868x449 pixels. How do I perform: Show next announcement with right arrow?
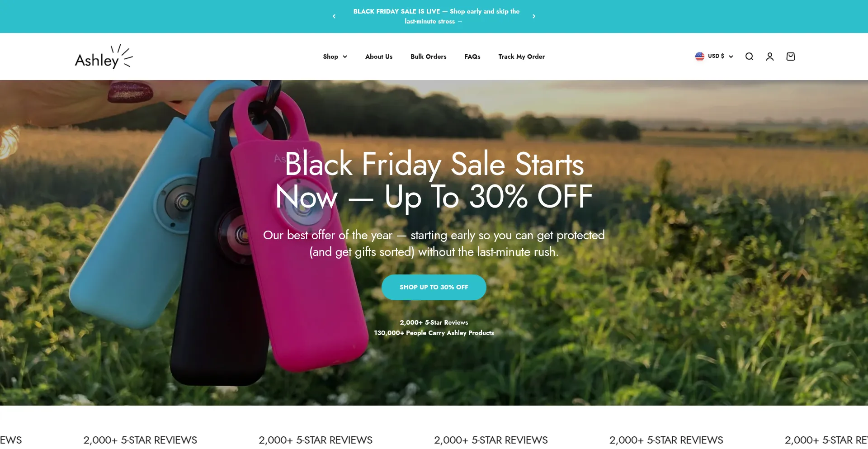point(534,16)
